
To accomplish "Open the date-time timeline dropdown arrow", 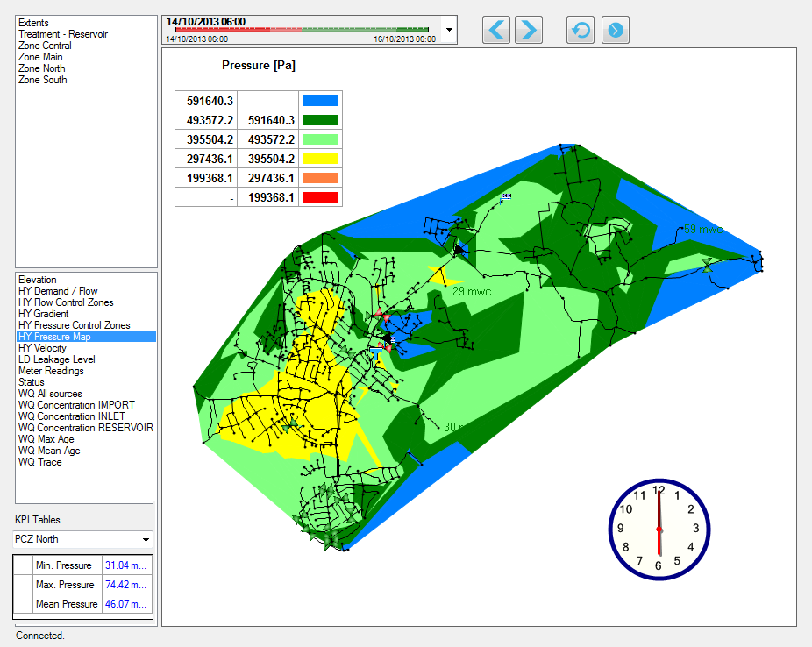I will 450,29.
